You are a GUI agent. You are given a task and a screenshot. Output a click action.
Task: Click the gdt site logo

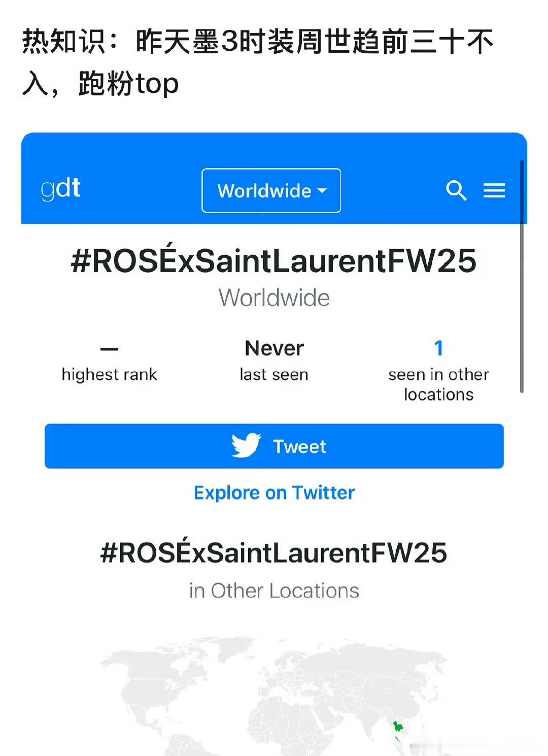tap(60, 189)
